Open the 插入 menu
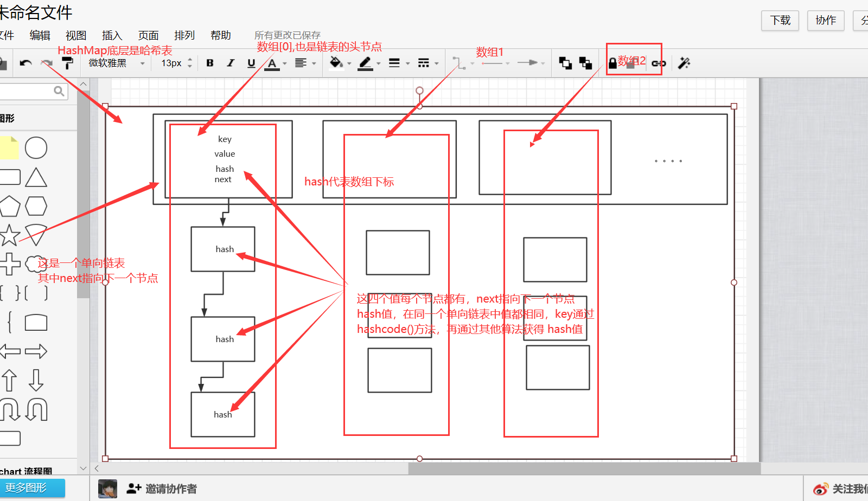The image size is (868, 501). [112, 35]
